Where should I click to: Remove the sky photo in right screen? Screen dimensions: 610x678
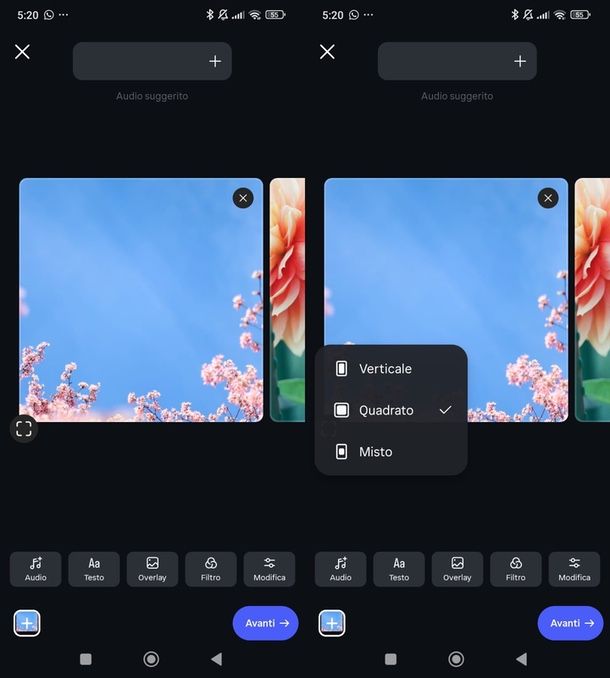[548, 198]
